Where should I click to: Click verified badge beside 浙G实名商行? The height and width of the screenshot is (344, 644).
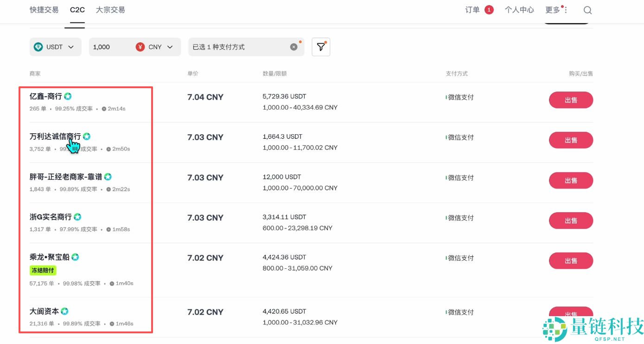point(77,217)
